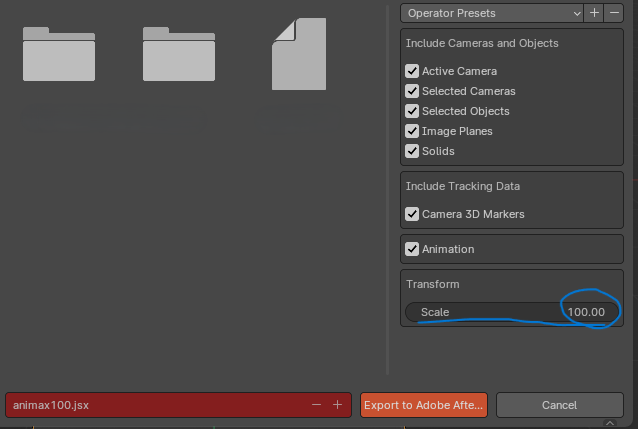
Task: Uncheck the Solids checkbox
Action: tap(412, 151)
